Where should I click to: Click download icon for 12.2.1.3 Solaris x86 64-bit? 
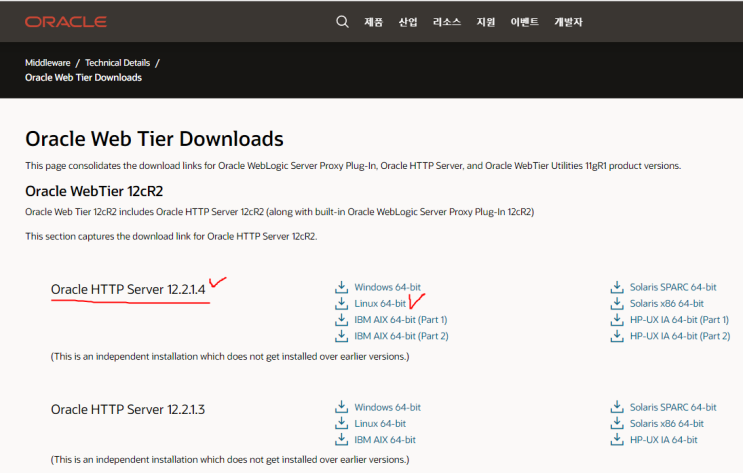pos(617,423)
